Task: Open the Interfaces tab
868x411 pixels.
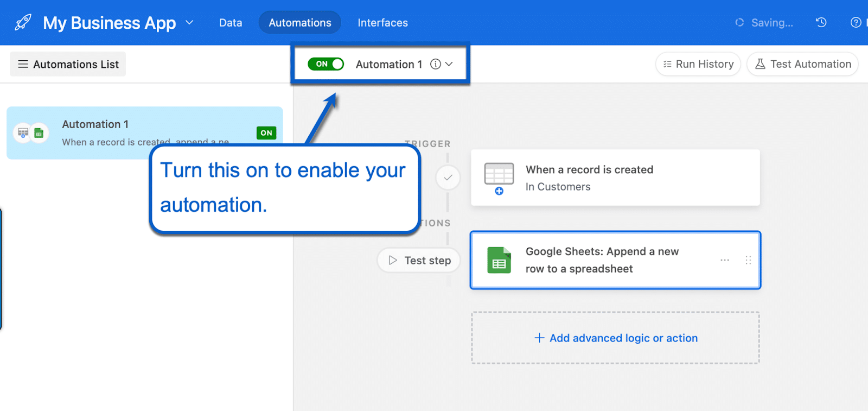Action: (x=382, y=23)
